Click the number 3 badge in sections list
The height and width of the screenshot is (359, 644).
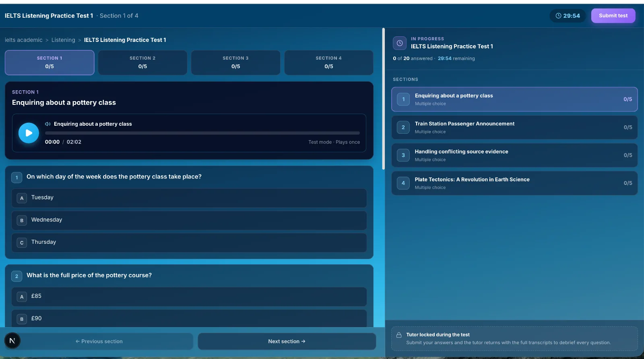pyautogui.click(x=403, y=155)
